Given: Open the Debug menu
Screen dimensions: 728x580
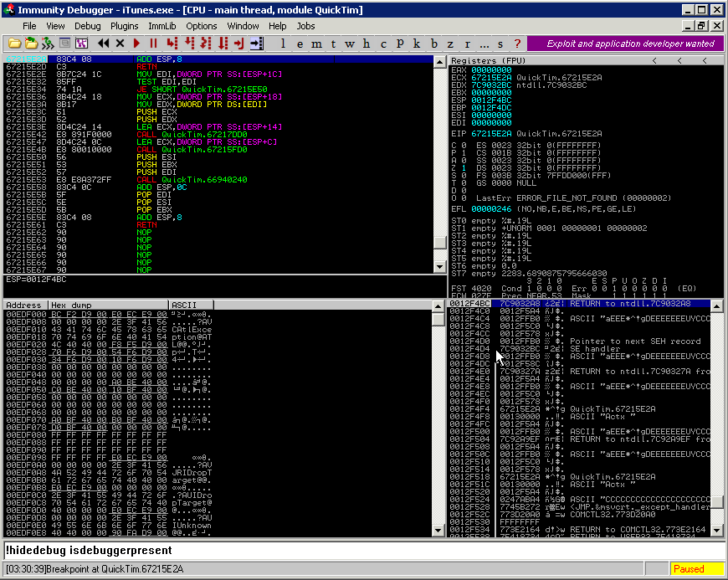Looking at the screenshot, I should (x=88, y=26).
